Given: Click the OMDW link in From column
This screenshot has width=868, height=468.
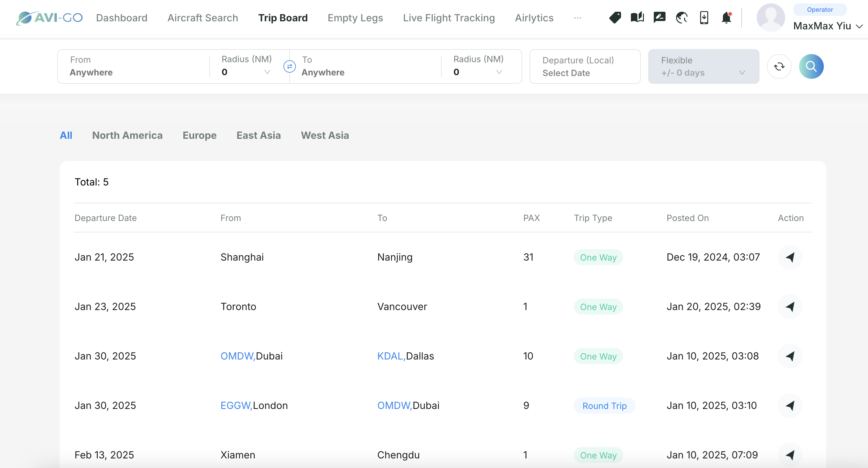Looking at the screenshot, I should [237, 356].
